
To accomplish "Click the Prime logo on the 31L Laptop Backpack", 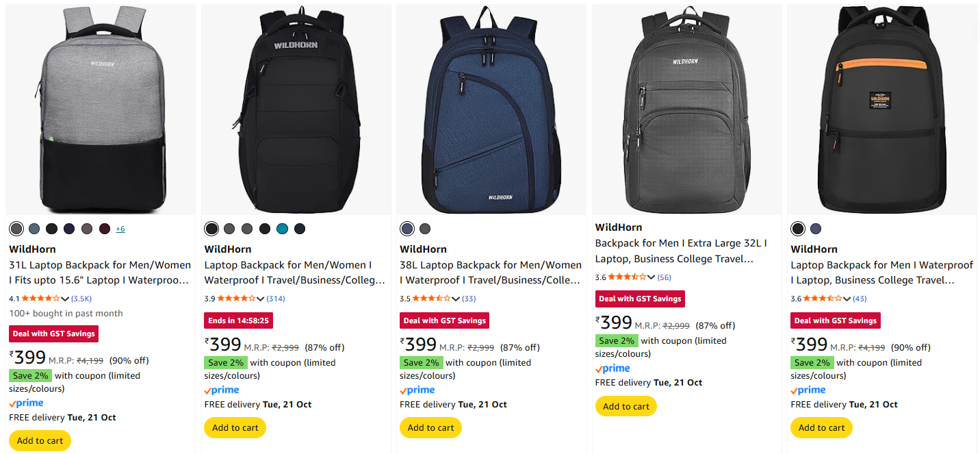I will (26, 403).
